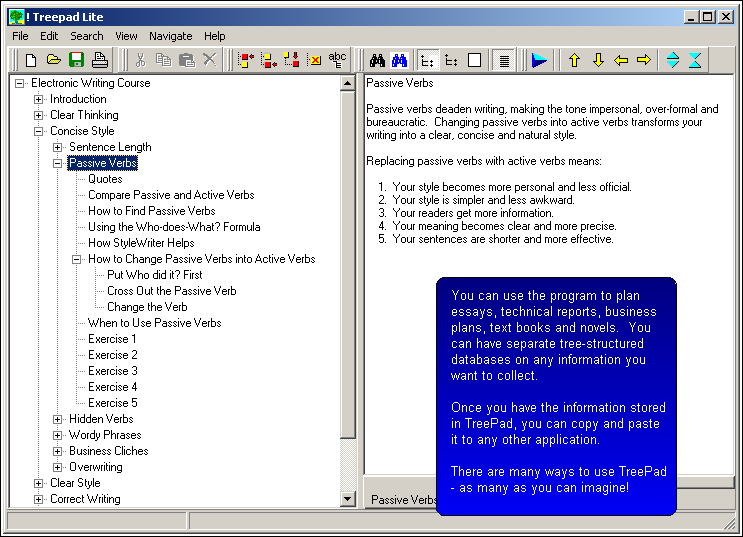Click the blue play arrow icon
The width and height of the screenshot is (743, 537).
coord(539,60)
